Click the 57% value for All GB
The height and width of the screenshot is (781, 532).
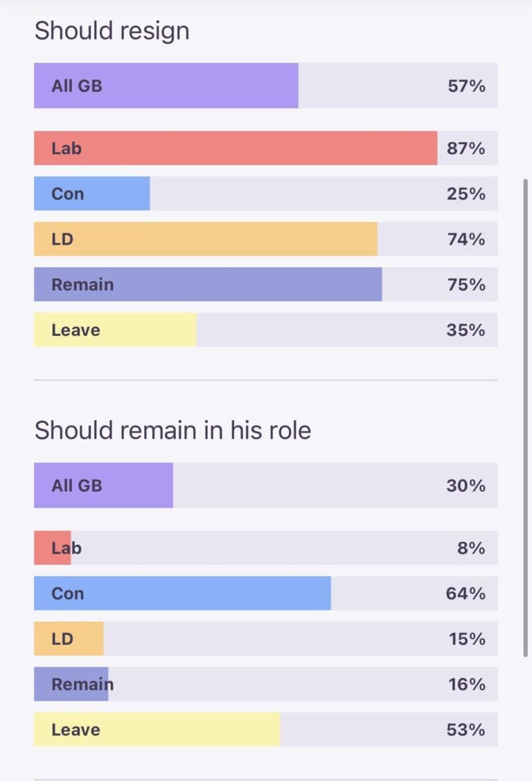tap(466, 86)
